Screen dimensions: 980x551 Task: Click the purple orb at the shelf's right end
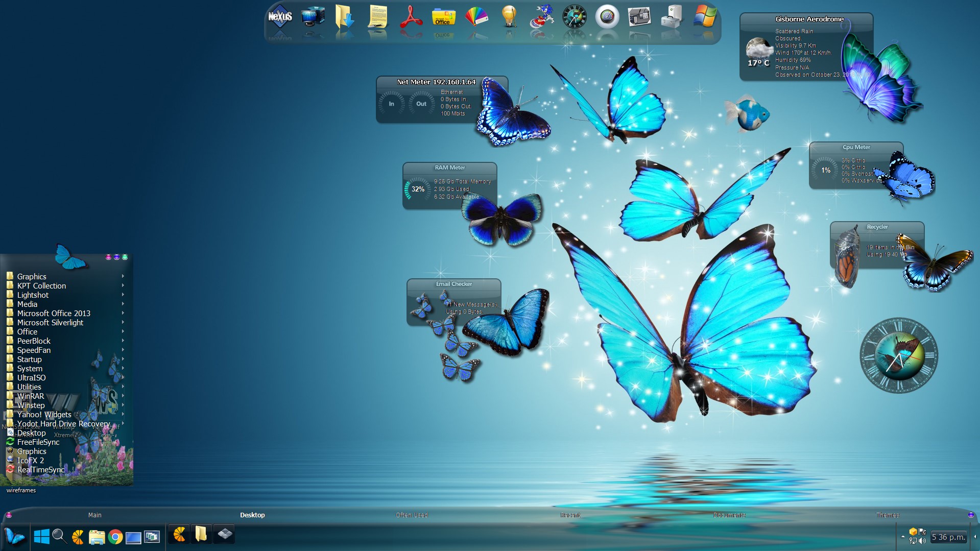point(971,515)
